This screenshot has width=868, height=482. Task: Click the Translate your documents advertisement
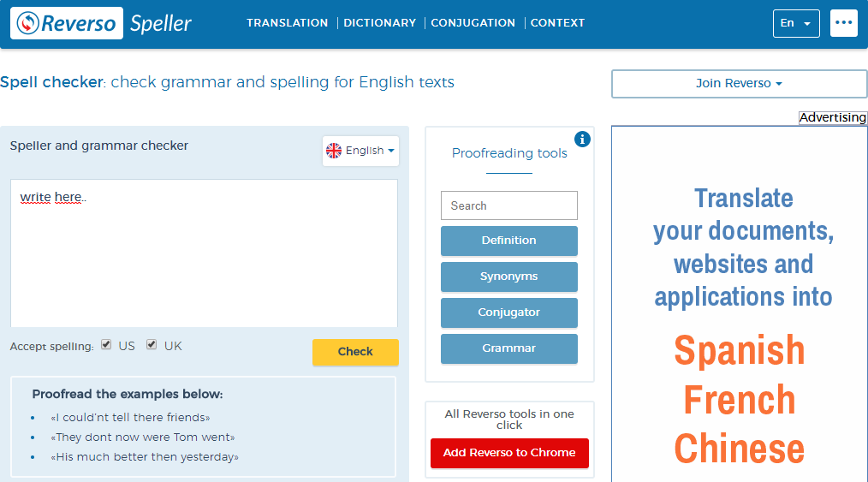[740, 304]
